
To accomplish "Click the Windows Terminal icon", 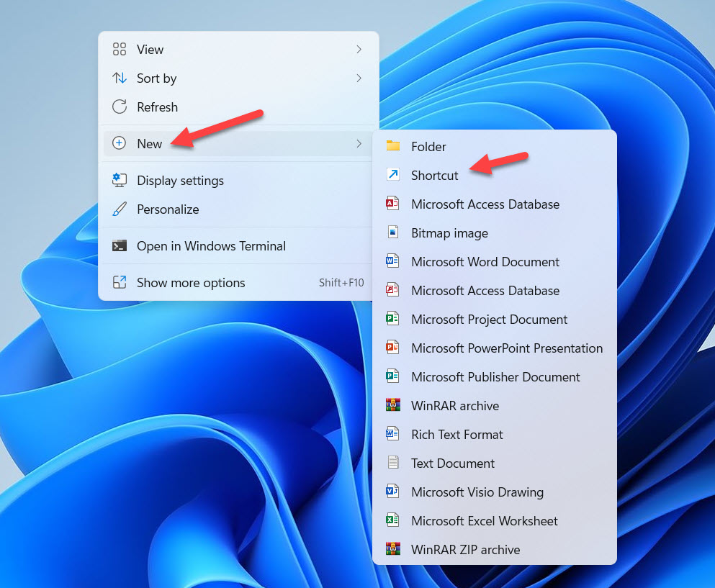I will pos(120,246).
